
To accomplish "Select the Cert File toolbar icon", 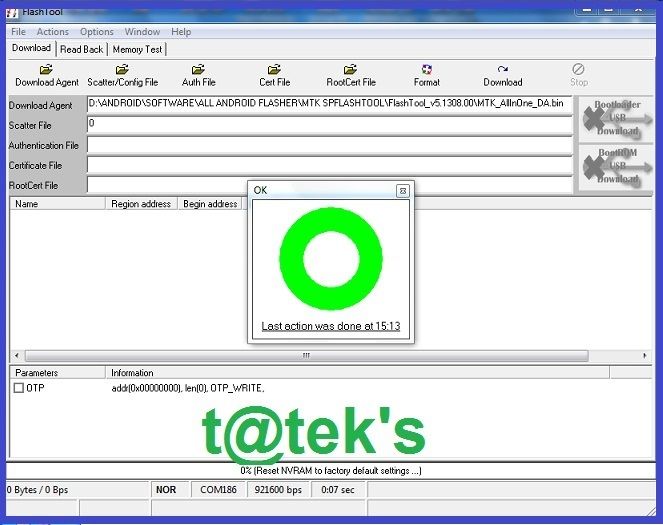I will [x=274, y=69].
